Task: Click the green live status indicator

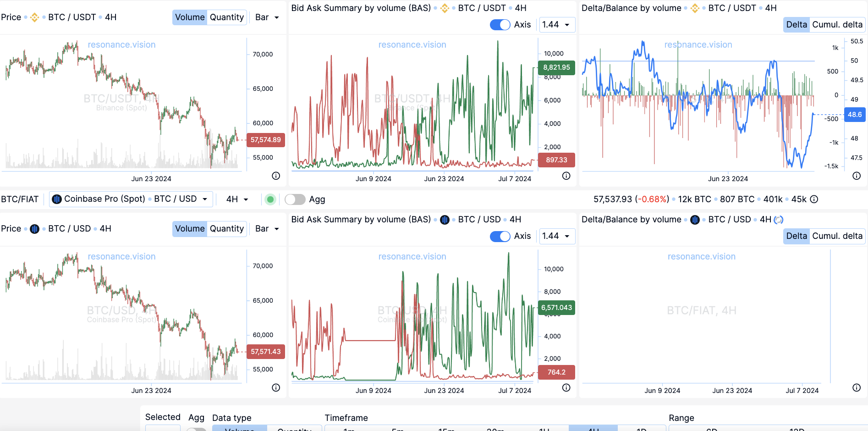Action: pyautogui.click(x=270, y=199)
